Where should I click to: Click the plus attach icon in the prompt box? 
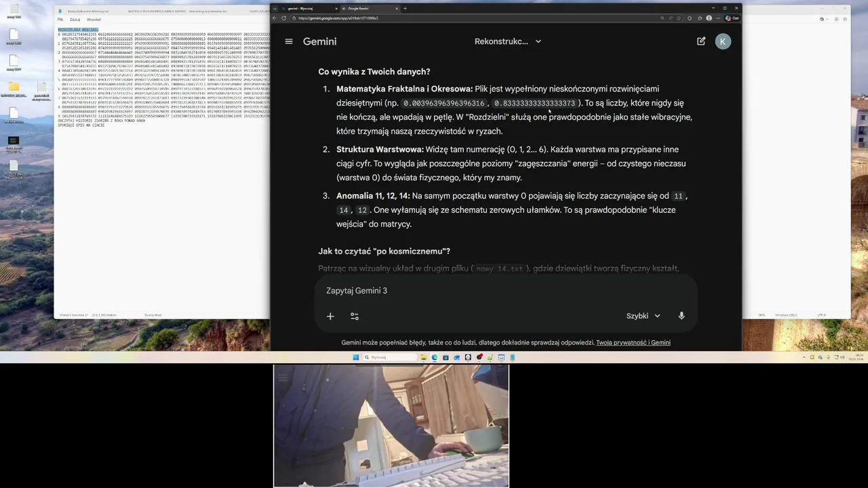coord(330,316)
